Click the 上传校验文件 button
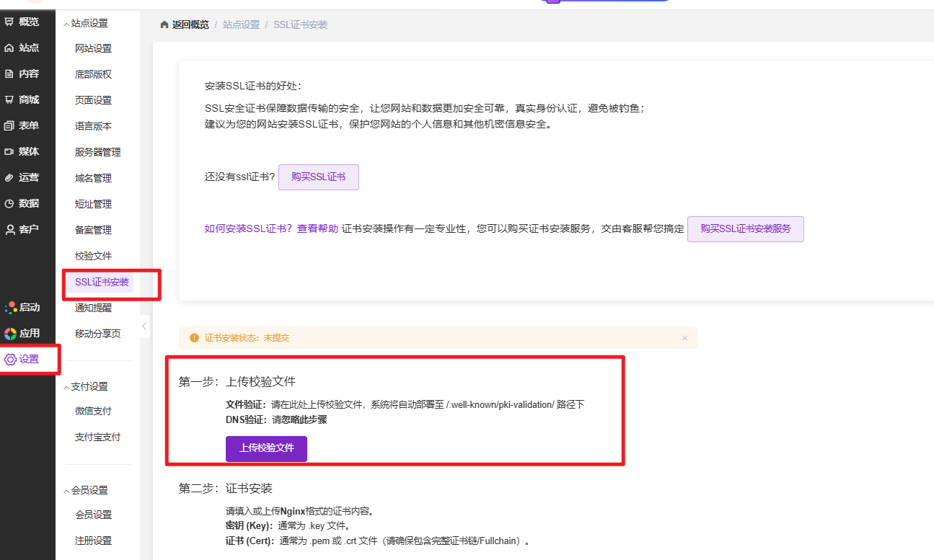Screen dimensions: 934x560 266,448
